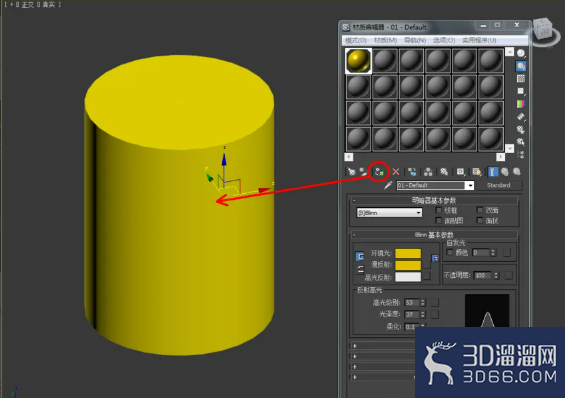Toggle the ambient-diffuse color lock
This screenshot has width=565, height=398.
[x=360, y=256]
